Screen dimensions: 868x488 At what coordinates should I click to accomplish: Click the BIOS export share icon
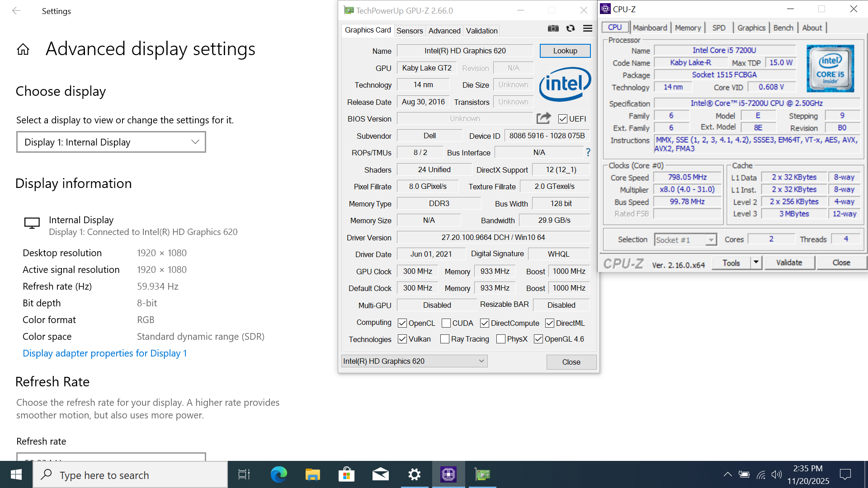543,118
